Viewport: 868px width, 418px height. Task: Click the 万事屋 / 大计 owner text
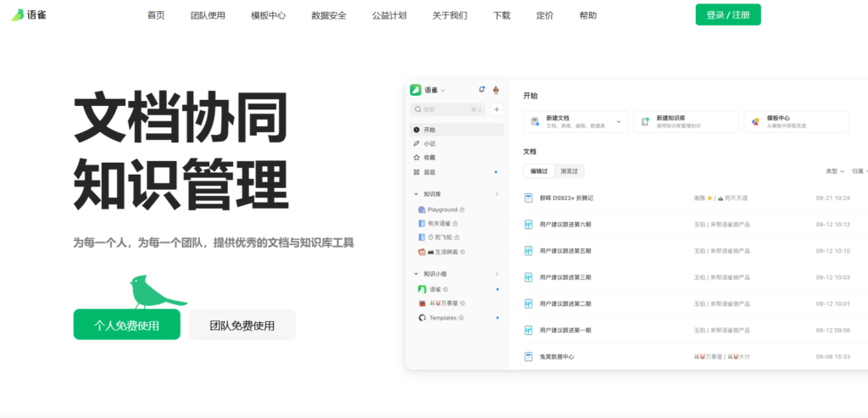tap(722, 357)
